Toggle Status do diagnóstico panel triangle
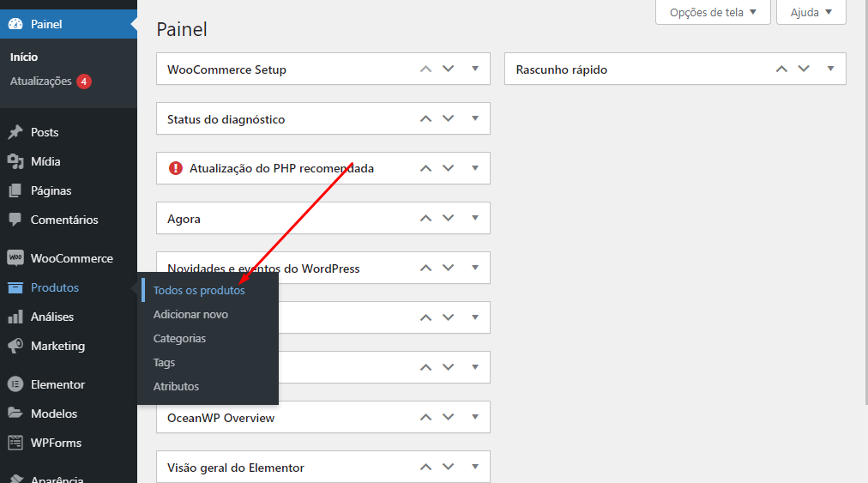 click(x=475, y=118)
